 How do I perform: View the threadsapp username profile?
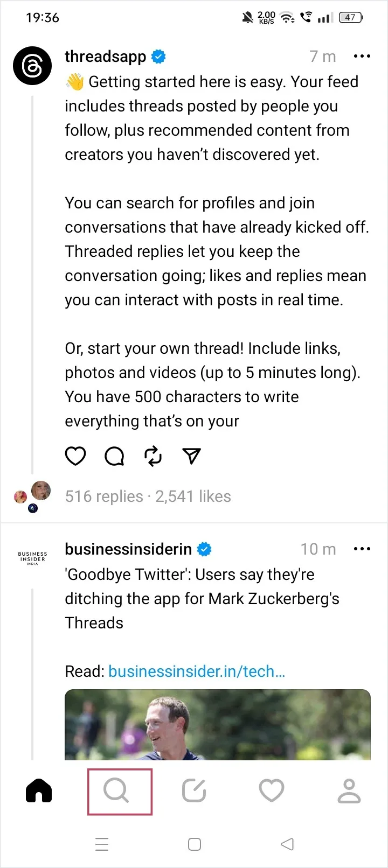(x=106, y=57)
